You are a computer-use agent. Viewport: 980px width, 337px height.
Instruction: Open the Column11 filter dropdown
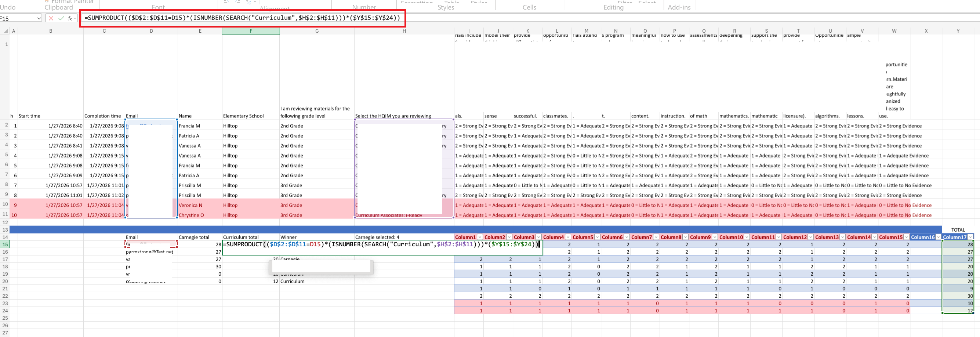pyautogui.click(x=778, y=237)
